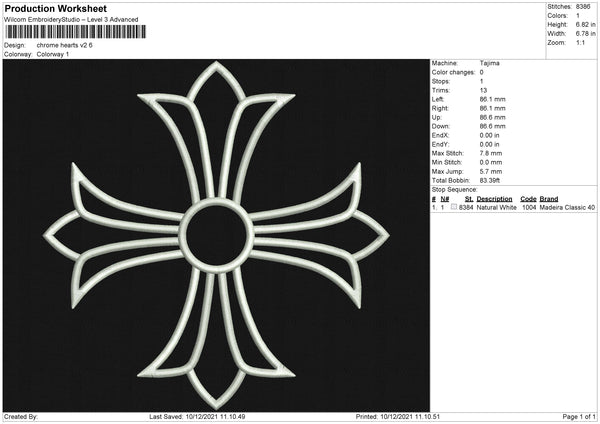Screen dimensions: 600x424
Task: Click the cross embroidery design preview
Action: (216, 235)
